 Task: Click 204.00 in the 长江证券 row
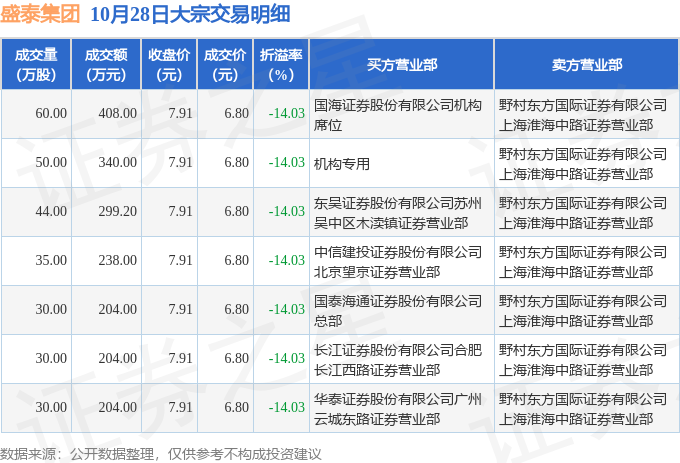[x=118, y=359]
